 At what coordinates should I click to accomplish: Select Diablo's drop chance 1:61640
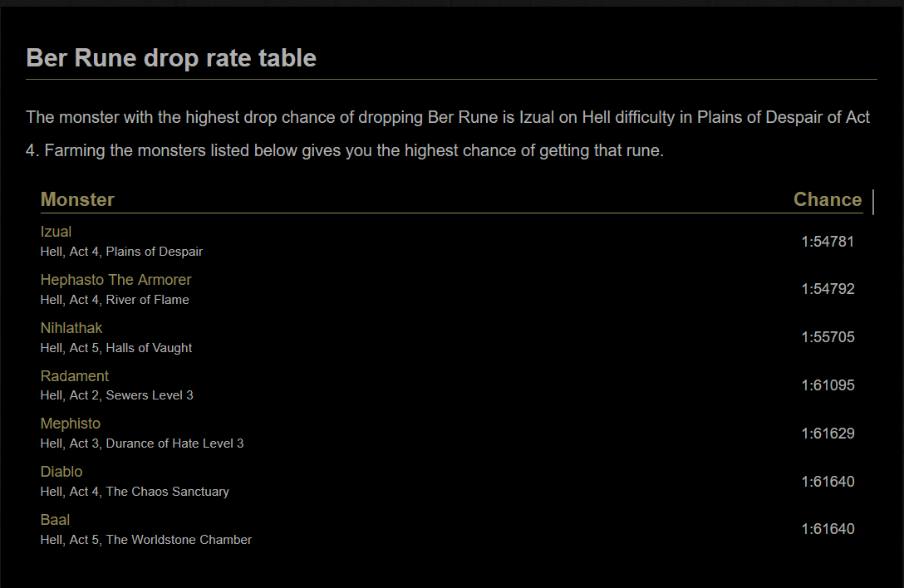(828, 482)
